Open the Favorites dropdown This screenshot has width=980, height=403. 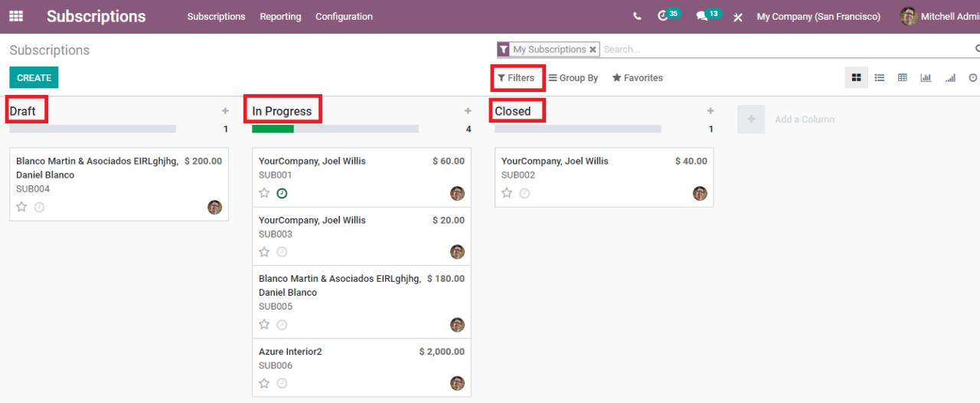(x=638, y=78)
